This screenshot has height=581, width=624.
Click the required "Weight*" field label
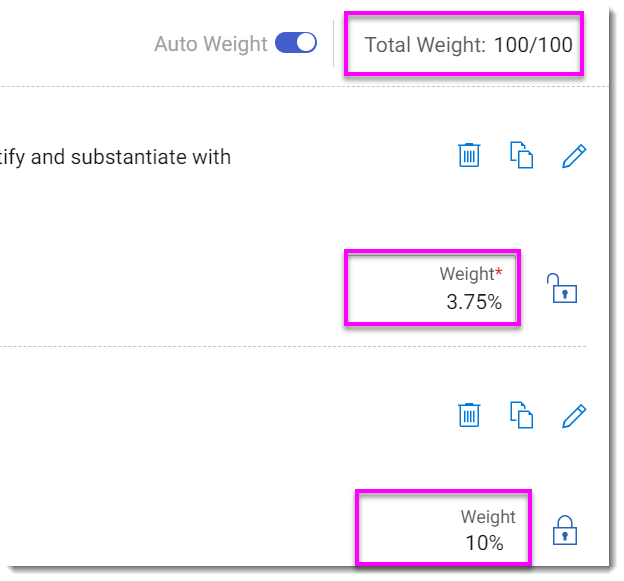[x=466, y=274]
